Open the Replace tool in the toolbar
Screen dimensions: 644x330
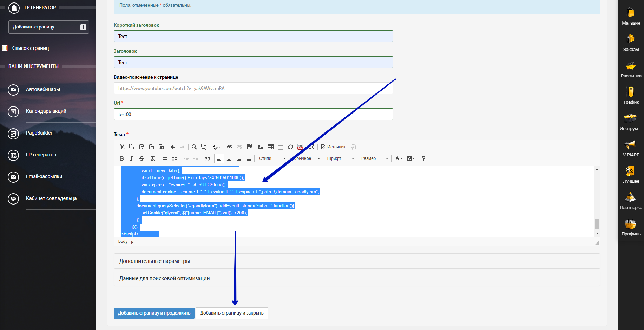(x=204, y=147)
